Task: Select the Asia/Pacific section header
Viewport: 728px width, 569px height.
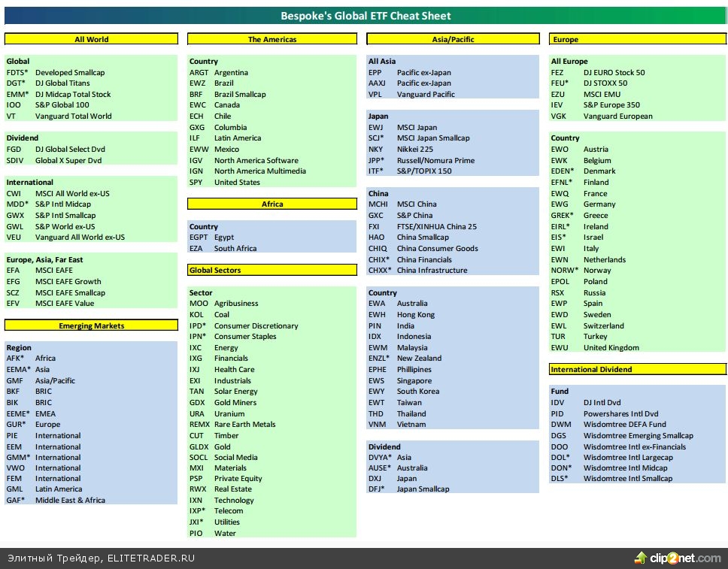Action: coord(453,39)
